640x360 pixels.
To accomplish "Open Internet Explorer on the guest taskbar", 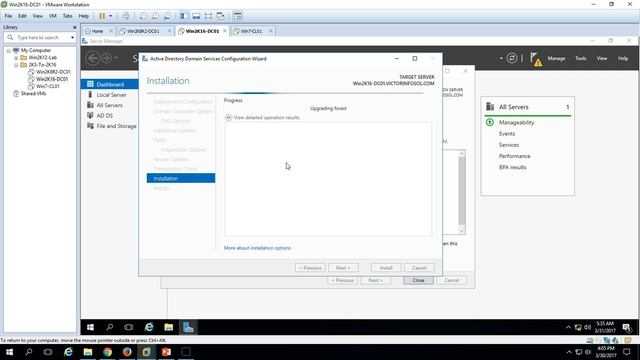I will tap(149, 327).
